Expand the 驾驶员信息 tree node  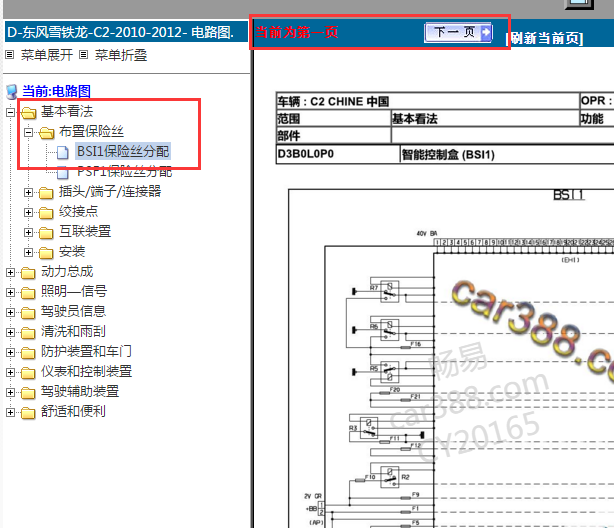pos(11,312)
